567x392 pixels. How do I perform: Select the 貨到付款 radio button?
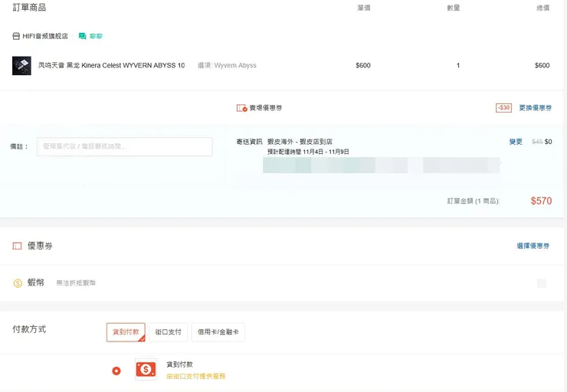coord(116,371)
